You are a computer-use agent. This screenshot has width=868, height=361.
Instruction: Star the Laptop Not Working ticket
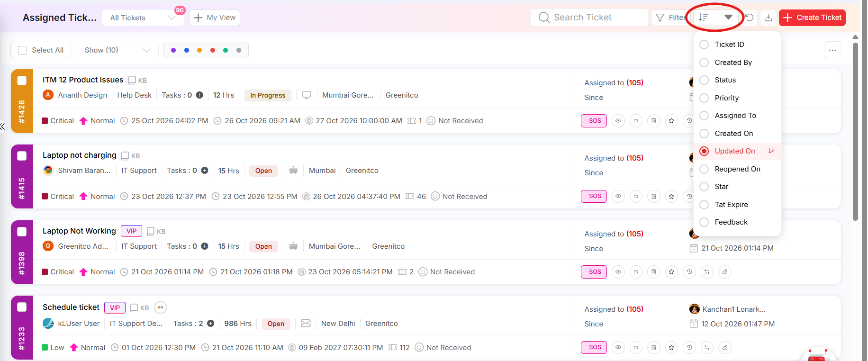click(671, 272)
